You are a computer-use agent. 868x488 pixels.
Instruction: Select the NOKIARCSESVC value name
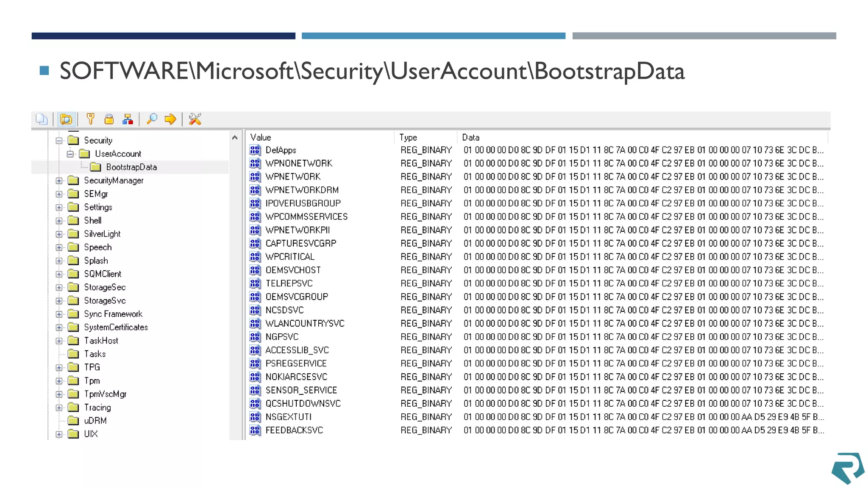[x=296, y=377]
